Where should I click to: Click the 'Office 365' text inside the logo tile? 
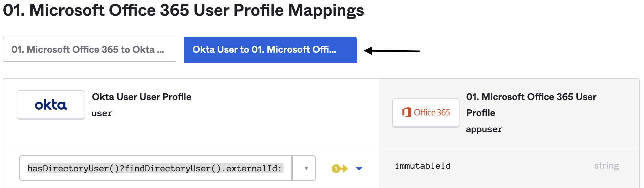tap(432, 113)
